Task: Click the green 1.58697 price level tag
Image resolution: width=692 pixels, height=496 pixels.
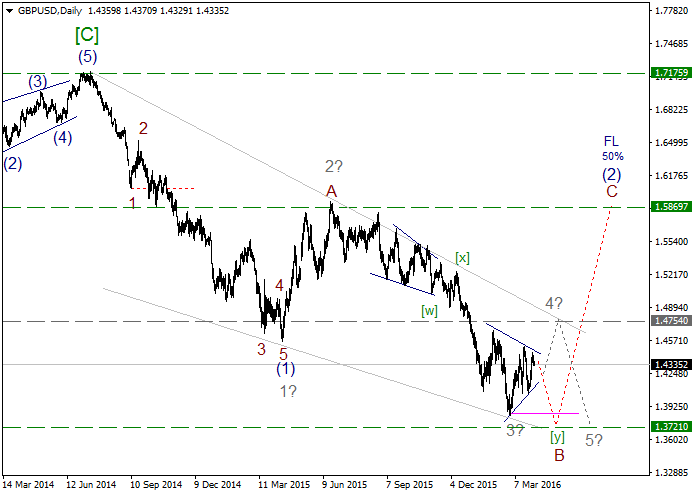Action: click(671, 207)
